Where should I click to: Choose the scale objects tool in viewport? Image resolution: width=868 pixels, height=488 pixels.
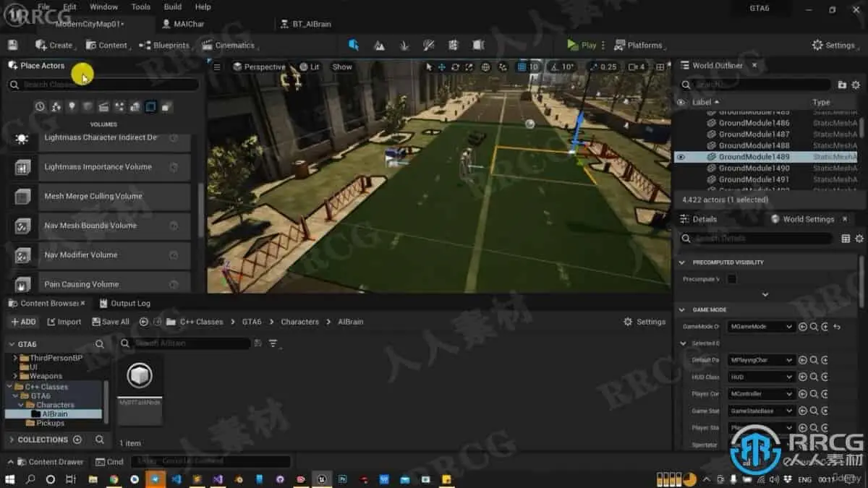click(468, 67)
